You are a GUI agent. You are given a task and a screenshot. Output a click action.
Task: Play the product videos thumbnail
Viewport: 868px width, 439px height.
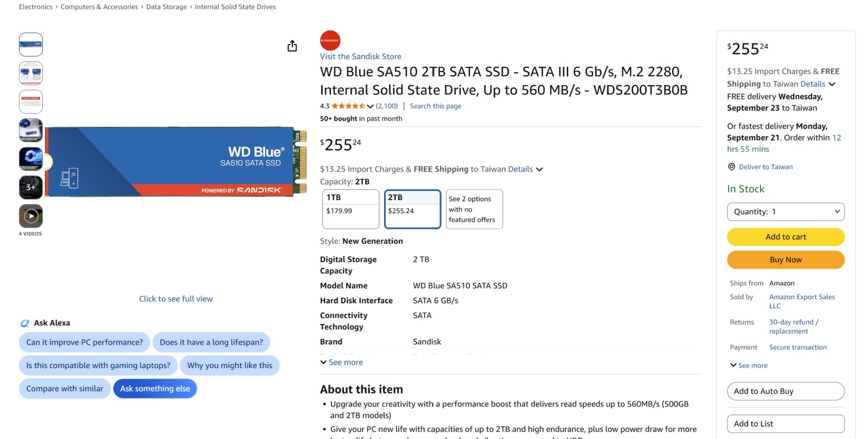(31, 216)
